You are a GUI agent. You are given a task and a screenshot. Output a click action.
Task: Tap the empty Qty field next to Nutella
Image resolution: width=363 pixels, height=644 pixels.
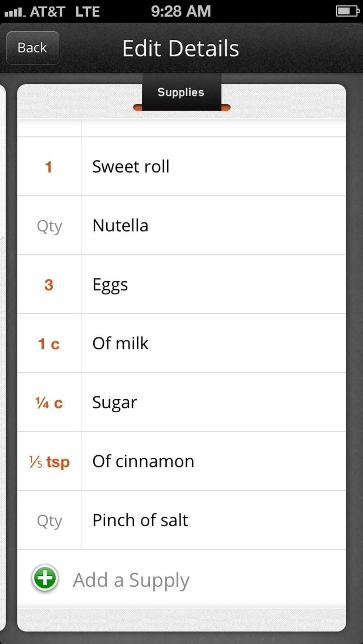click(x=49, y=226)
